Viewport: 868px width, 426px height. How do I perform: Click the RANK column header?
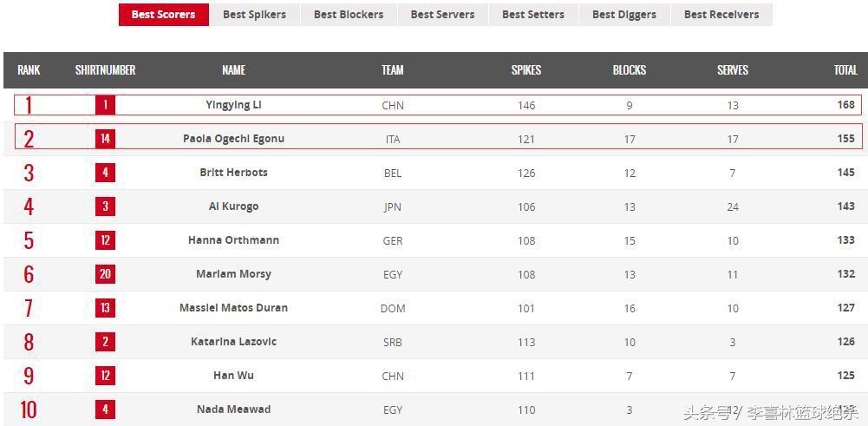(29, 70)
